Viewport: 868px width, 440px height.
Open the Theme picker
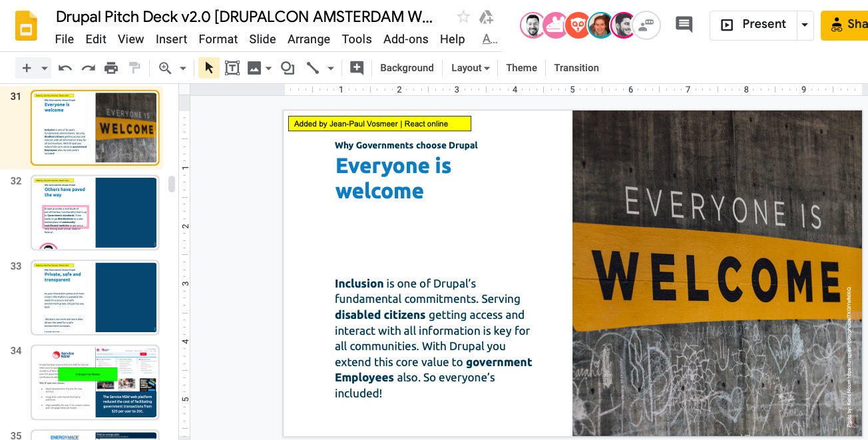[x=521, y=67]
